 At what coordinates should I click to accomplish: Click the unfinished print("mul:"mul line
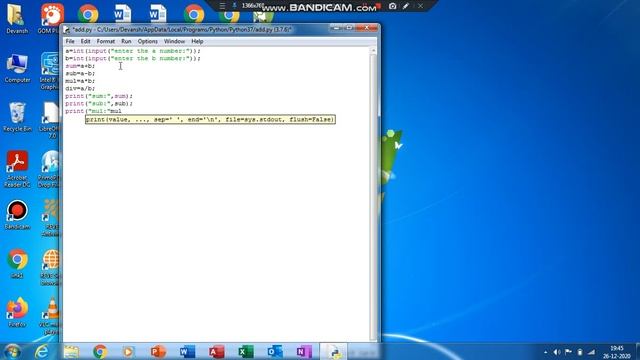93,111
